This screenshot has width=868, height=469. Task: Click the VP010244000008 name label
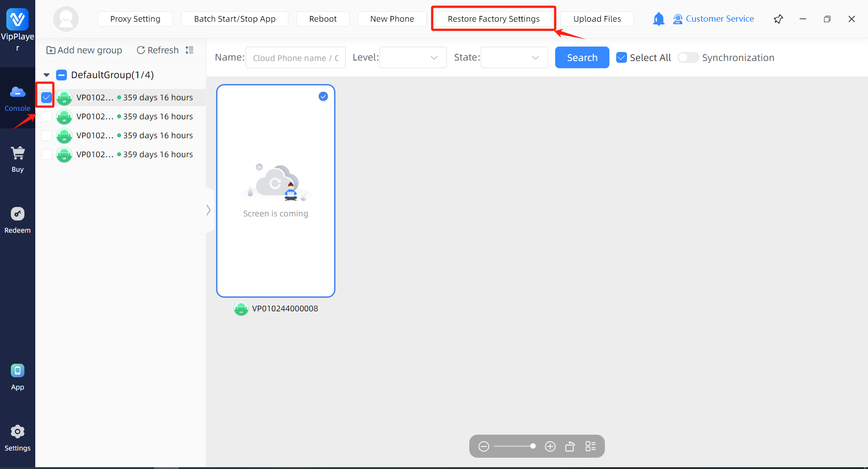point(285,309)
